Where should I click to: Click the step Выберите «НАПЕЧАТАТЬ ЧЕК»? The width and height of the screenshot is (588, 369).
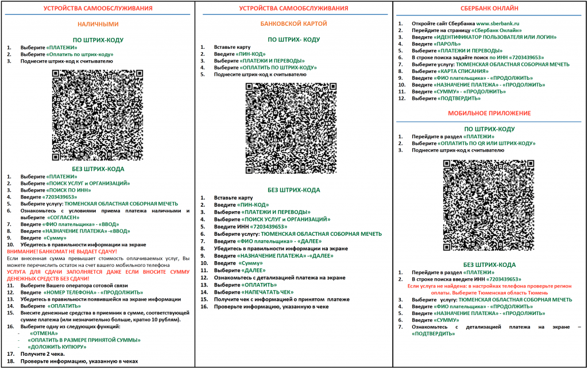click(254, 292)
